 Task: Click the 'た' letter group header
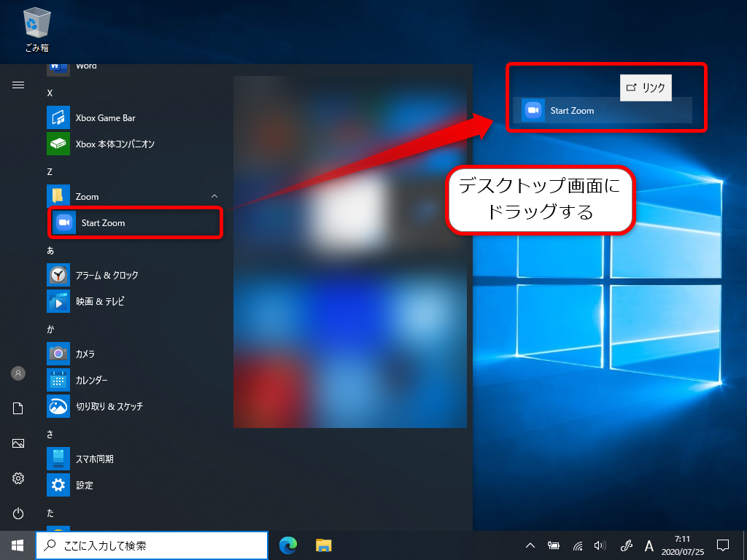coord(50,513)
